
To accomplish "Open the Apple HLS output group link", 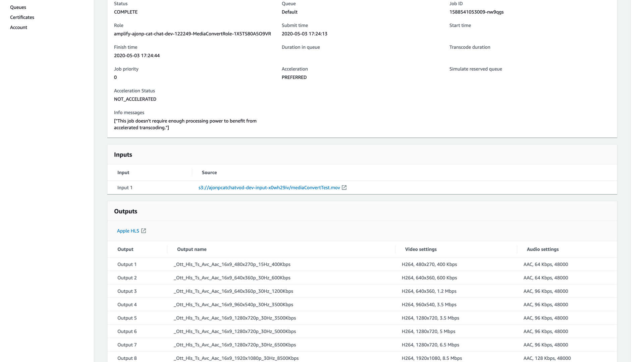I will pyautogui.click(x=128, y=231).
